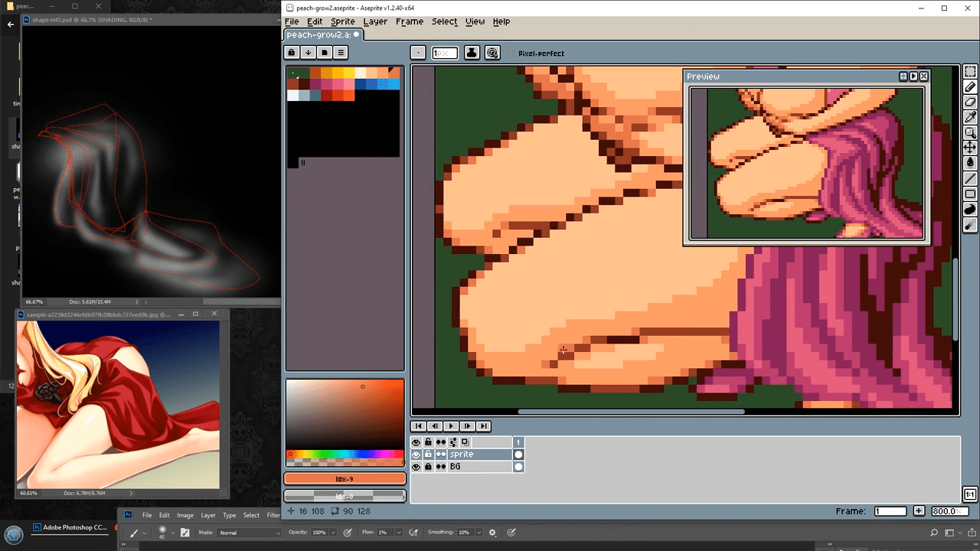Pick the Eyedropper tool
The width and height of the screenshot is (980, 551).
click(970, 117)
